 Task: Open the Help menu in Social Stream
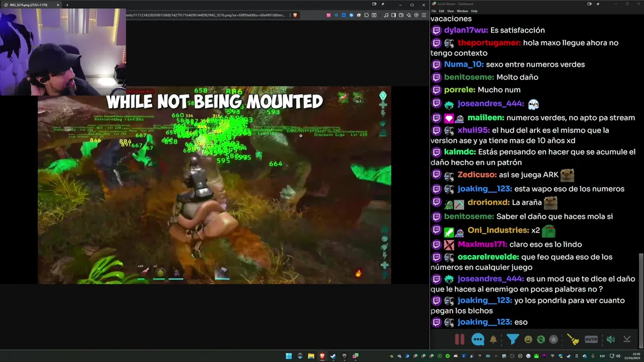474,11
